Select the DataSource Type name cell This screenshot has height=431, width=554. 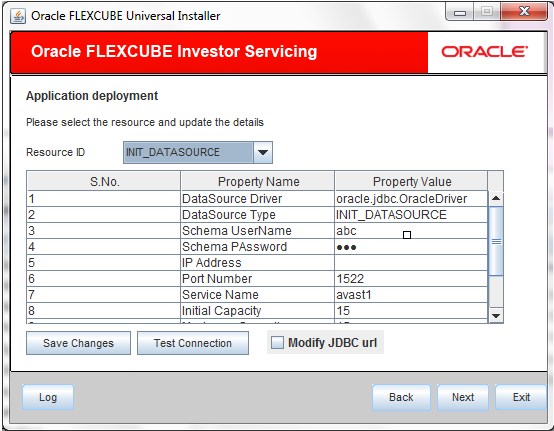click(258, 215)
